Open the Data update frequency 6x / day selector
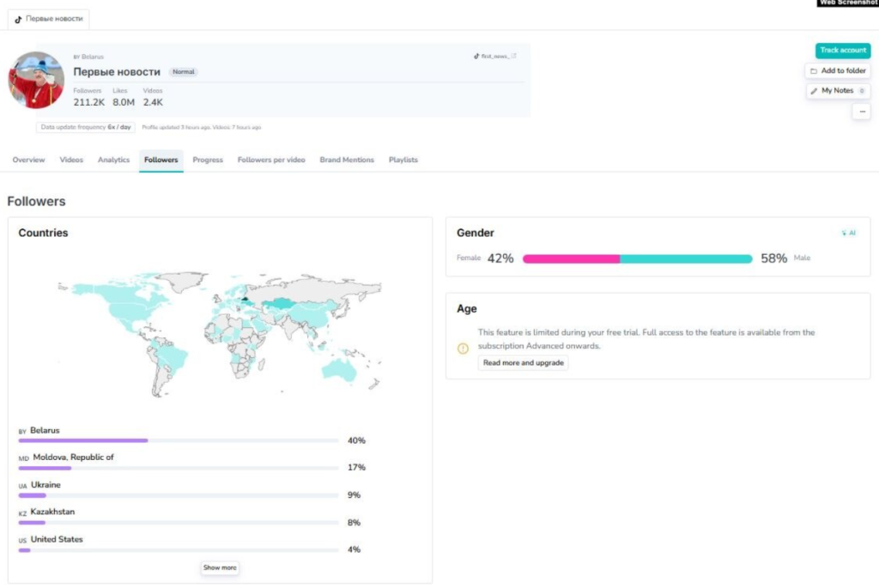Screen dimensions: 879x588 [86, 127]
